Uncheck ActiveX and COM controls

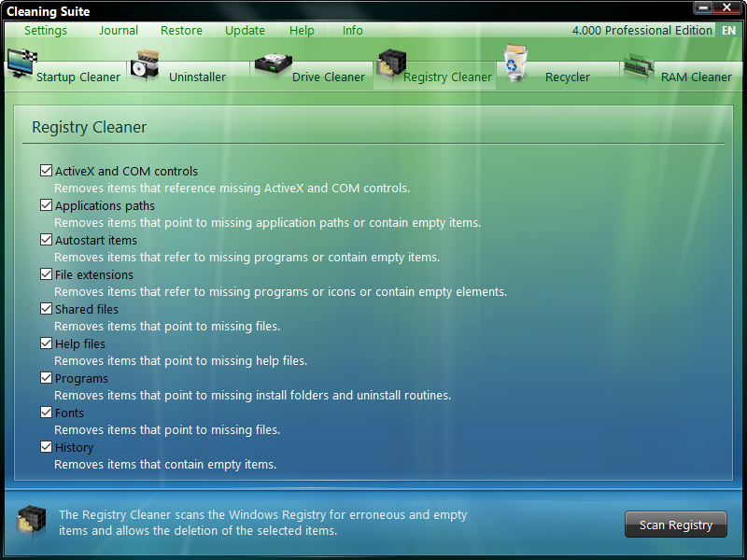[46, 171]
